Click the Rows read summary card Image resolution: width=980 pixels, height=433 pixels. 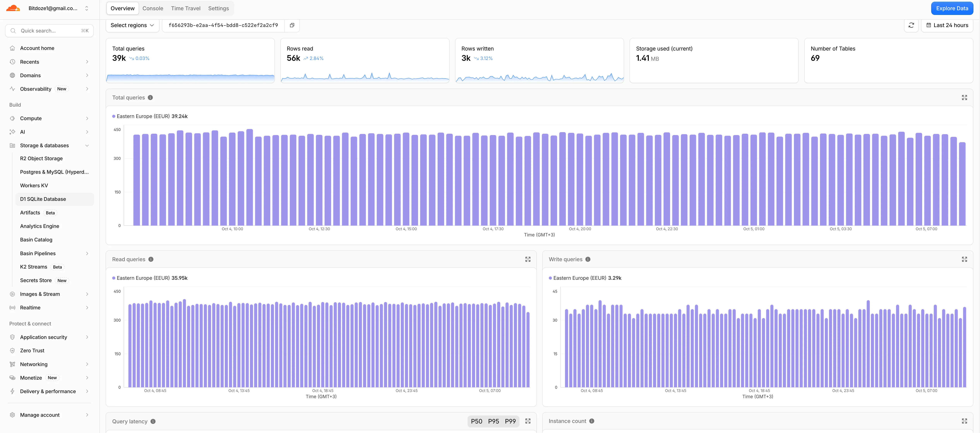(364, 61)
